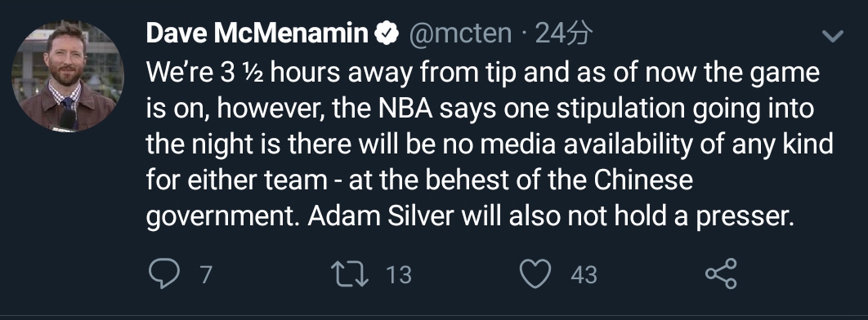Click the like count 43
The image size is (868, 320).
(584, 274)
